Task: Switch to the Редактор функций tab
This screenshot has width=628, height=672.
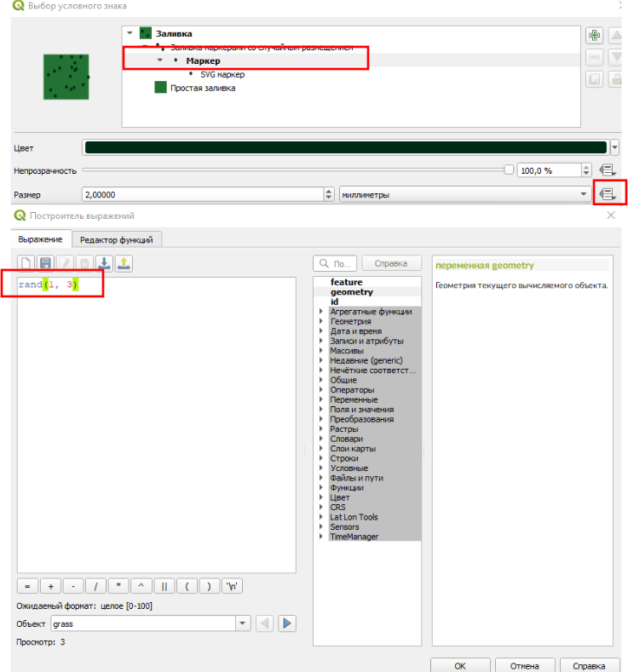Action: click(x=117, y=239)
